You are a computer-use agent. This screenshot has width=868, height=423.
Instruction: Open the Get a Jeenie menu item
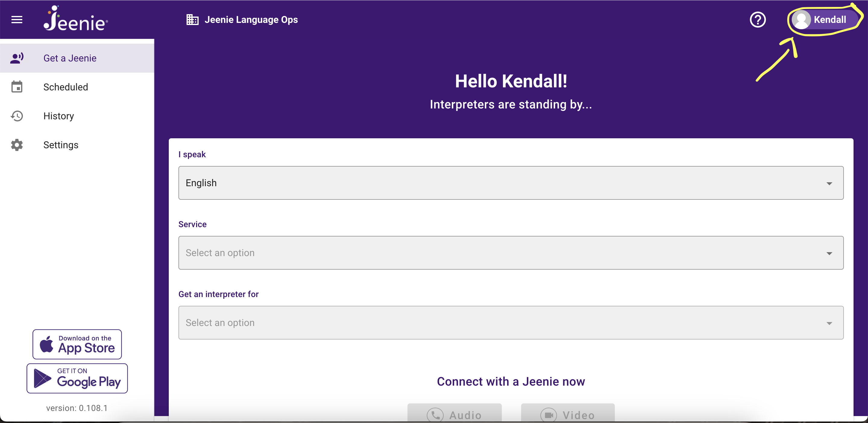point(77,58)
